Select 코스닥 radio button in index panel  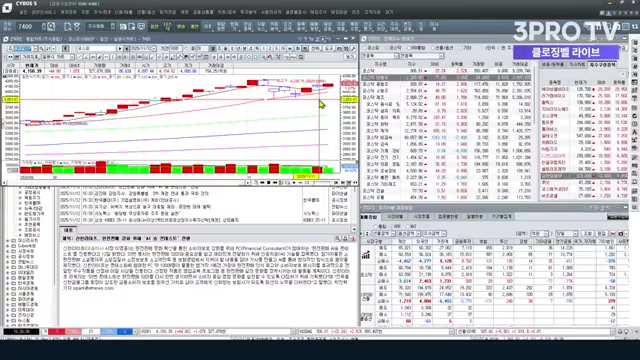click(x=388, y=48)
